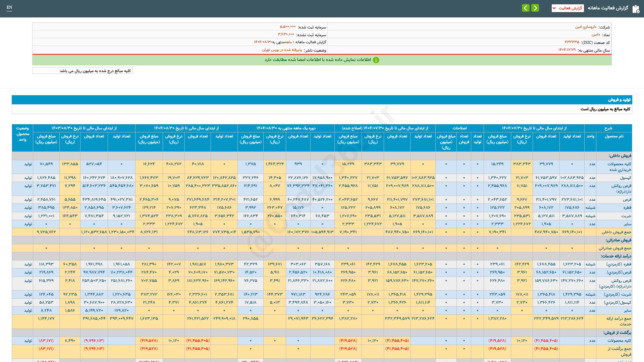Screen dimensions: 644x362
Task: Select the کپسول product row label
Action: [x=625, y=178]
